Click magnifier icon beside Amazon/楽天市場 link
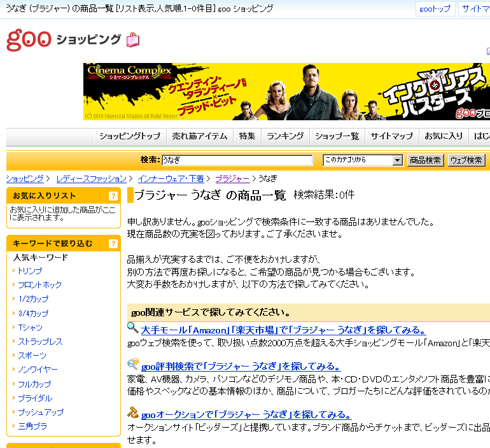 tap(132, 328)
